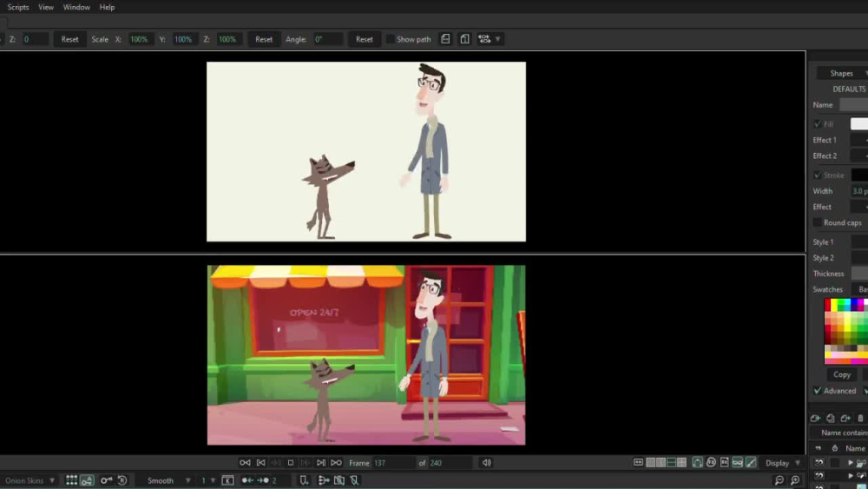Viewport: 868px width, 489px height.
Task: Toggle the brush stroke display icon
Action: 751,462
